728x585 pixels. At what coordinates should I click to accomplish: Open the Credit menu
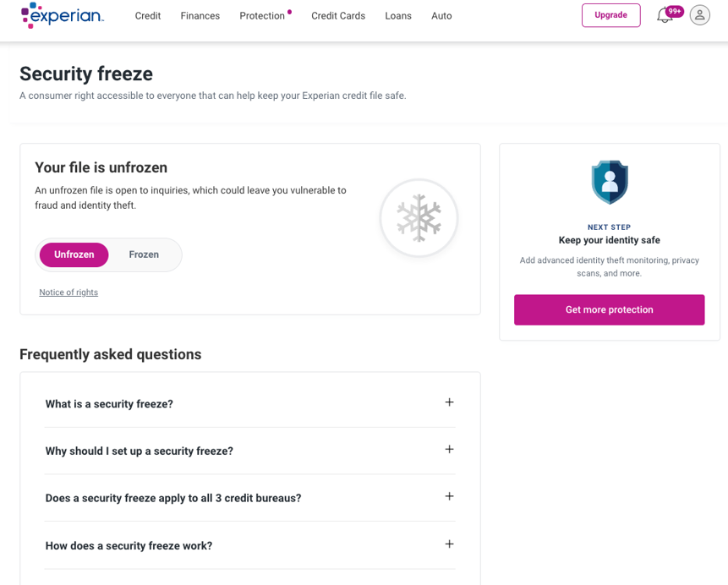(x=148, y=16)
